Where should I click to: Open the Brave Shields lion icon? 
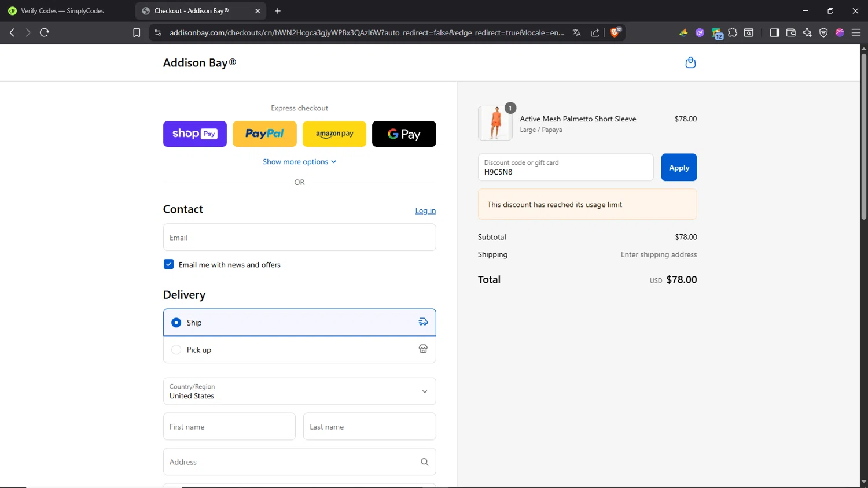click(616, 32)
